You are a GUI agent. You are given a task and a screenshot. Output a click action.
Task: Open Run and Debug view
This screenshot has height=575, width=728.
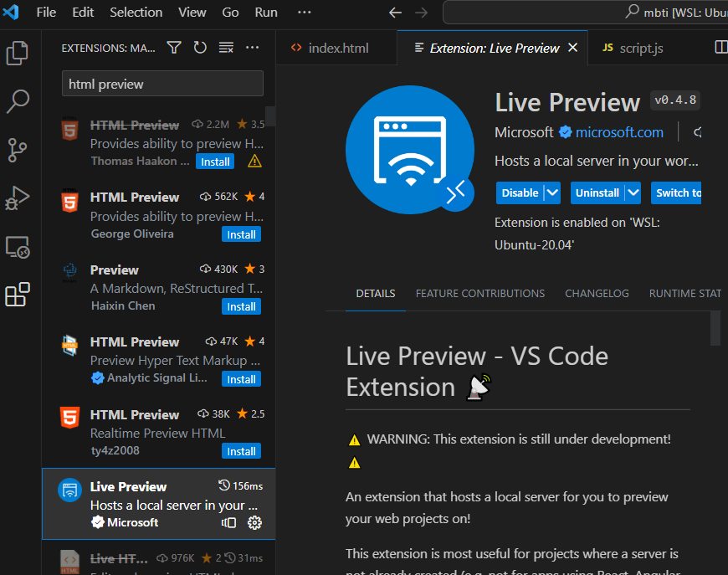[18, 198]
